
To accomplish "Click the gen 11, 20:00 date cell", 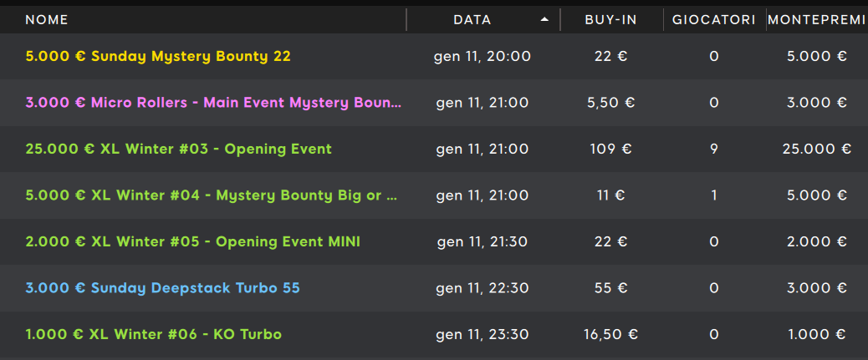I will pos(483,57).
